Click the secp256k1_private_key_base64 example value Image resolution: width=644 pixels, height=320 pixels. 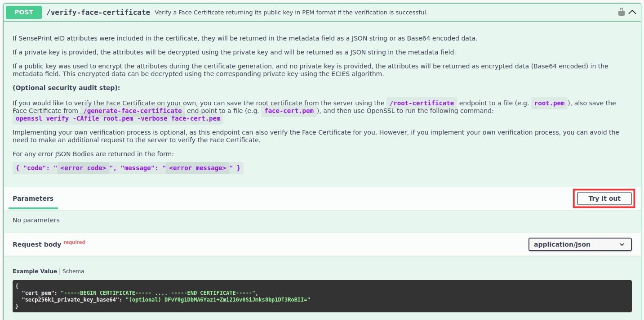click(218, 299)
